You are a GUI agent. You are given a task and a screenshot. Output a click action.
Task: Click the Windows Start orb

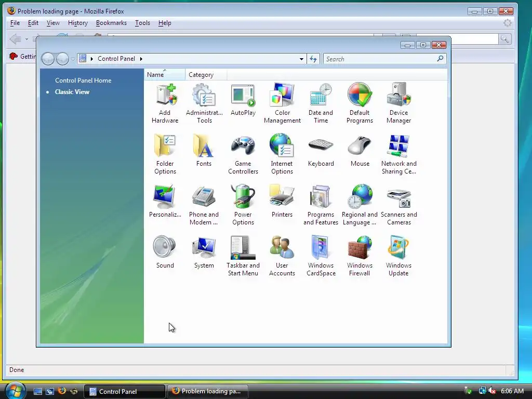tap(15, 391)
